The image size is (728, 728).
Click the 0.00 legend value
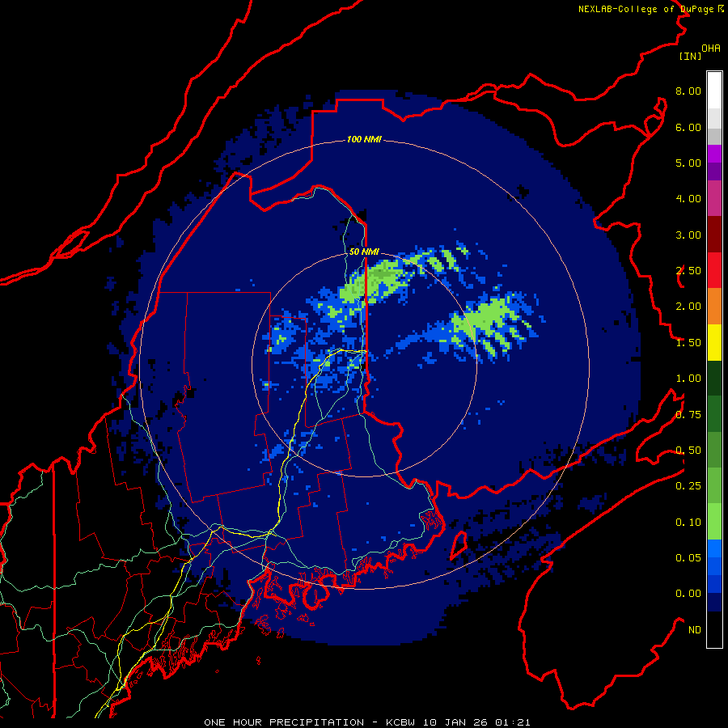[x=688, y=594]
